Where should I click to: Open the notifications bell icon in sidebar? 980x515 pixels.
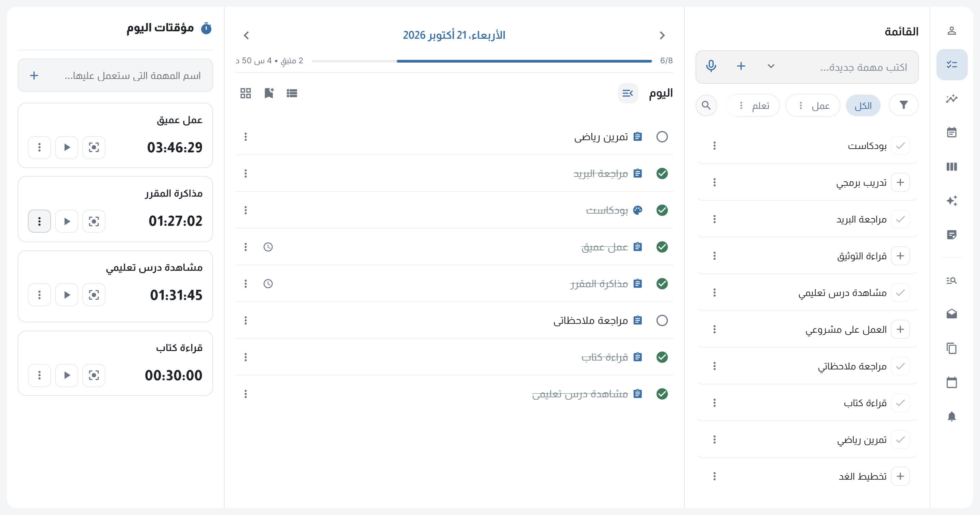point(951,416)
